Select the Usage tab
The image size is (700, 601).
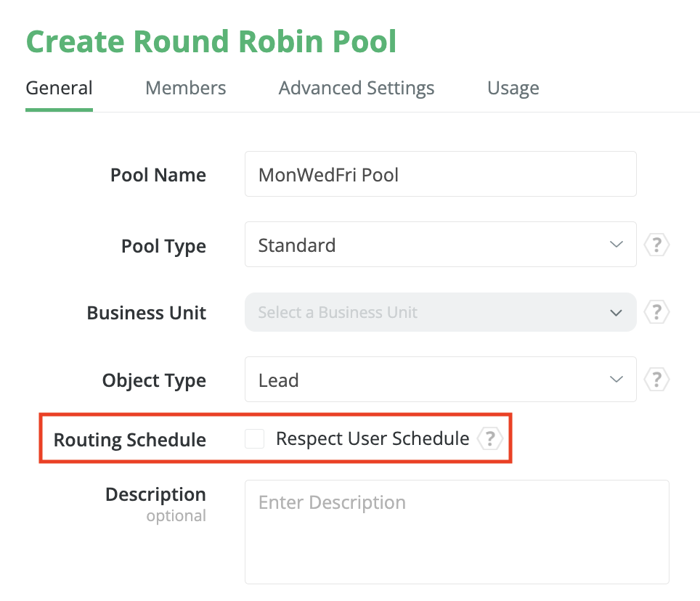pyautogui.click(x=513, y=89)
